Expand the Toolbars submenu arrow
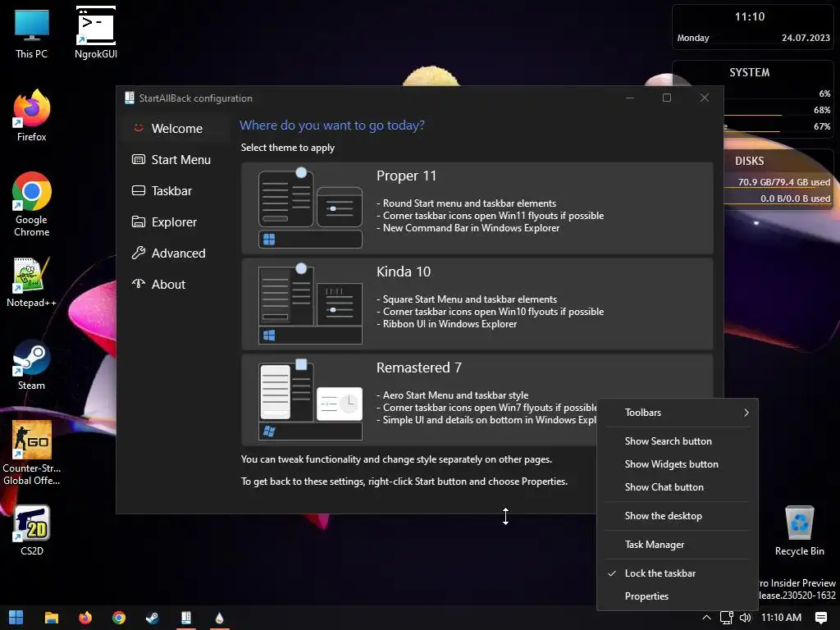 point(746,413)
